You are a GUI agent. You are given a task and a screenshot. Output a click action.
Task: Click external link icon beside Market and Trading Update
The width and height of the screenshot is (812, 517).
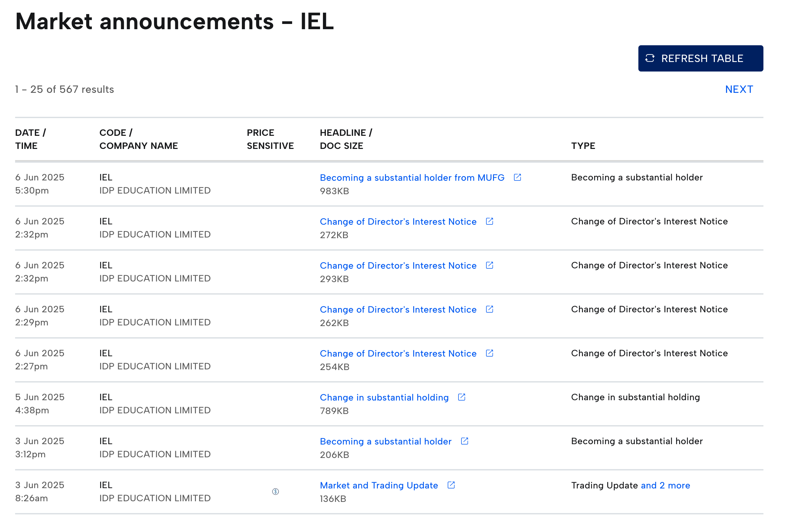point(451,485)
